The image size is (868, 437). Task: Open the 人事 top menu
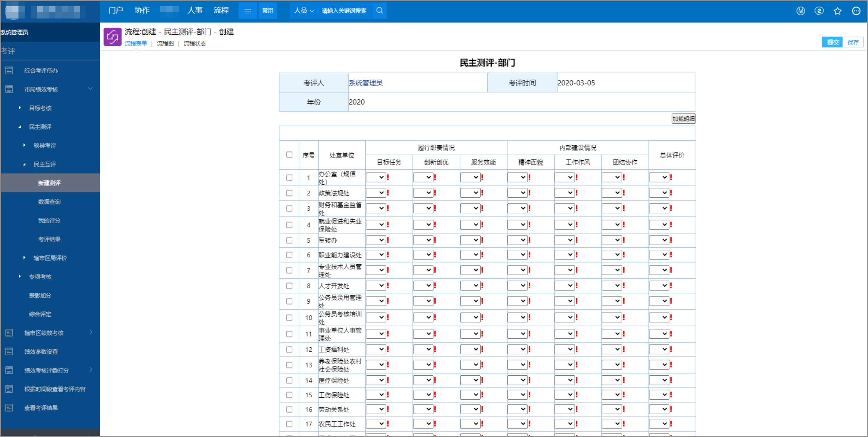tap(195, 10)
